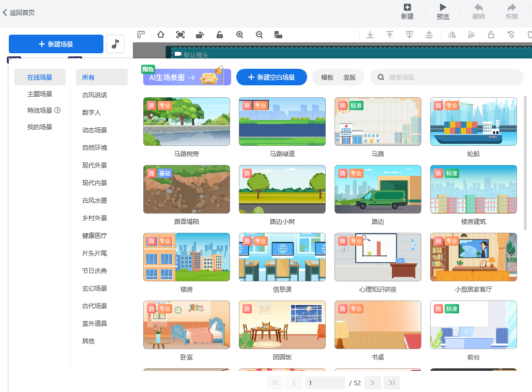Select the ruler measurement tool
This screenshot has height=392, width=532.
[141, 35]
